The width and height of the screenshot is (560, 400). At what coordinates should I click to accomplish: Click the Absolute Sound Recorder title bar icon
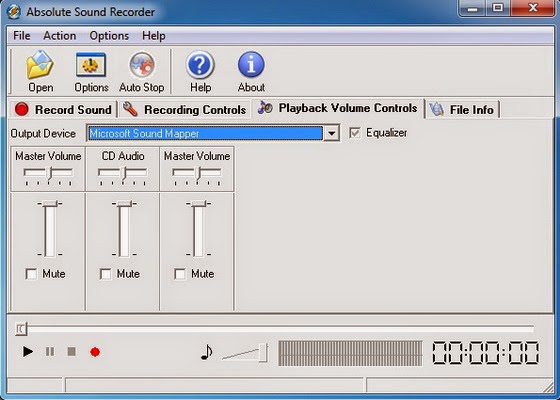pyautogui.click(x=14, y=12)
